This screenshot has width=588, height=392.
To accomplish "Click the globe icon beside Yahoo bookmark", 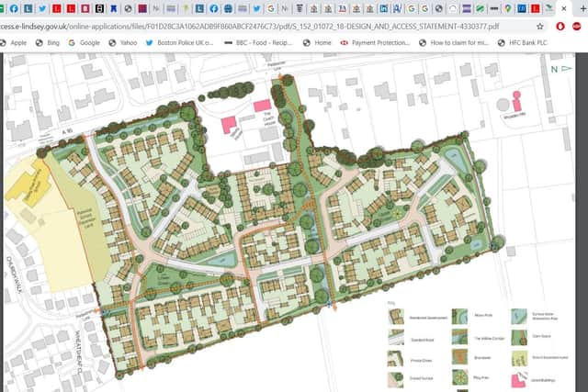I will (112, 43).
